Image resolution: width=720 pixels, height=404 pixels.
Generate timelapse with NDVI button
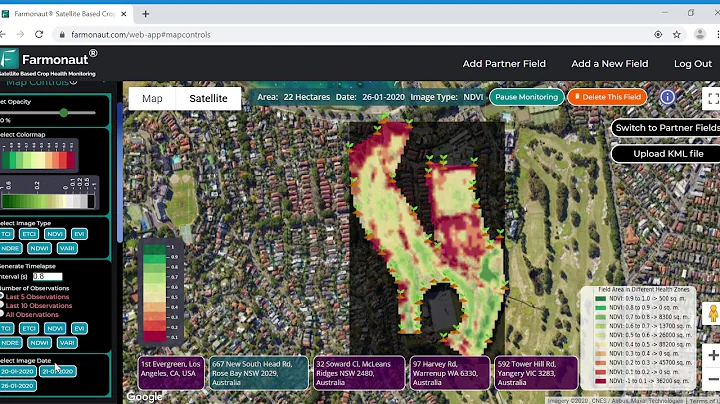tap(55, 328)
